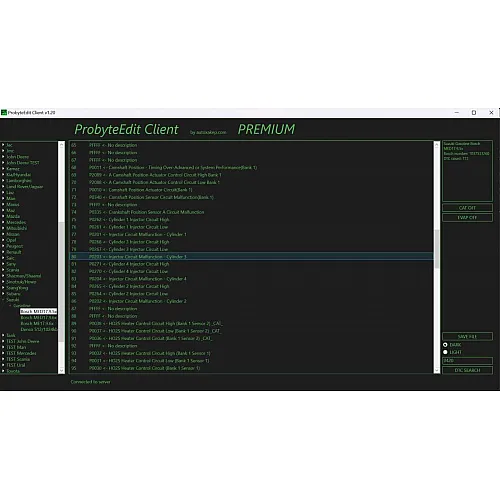Select row 93 HO2S Heater Circuit High Sensor 1
Image resolution: width=500 pixels, height=500 pixels.
point(251,353)
